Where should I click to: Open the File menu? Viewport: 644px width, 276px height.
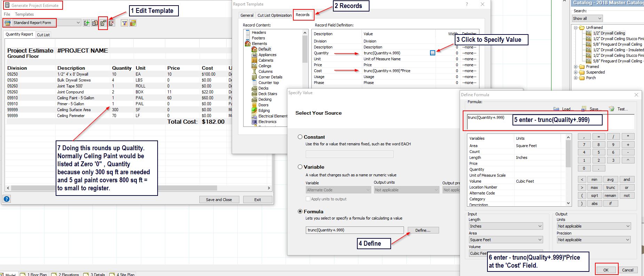(7, 14)
